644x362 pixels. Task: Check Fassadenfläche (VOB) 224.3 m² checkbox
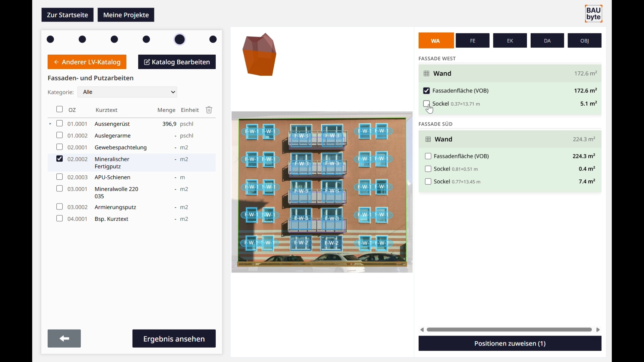coord(428,157)
